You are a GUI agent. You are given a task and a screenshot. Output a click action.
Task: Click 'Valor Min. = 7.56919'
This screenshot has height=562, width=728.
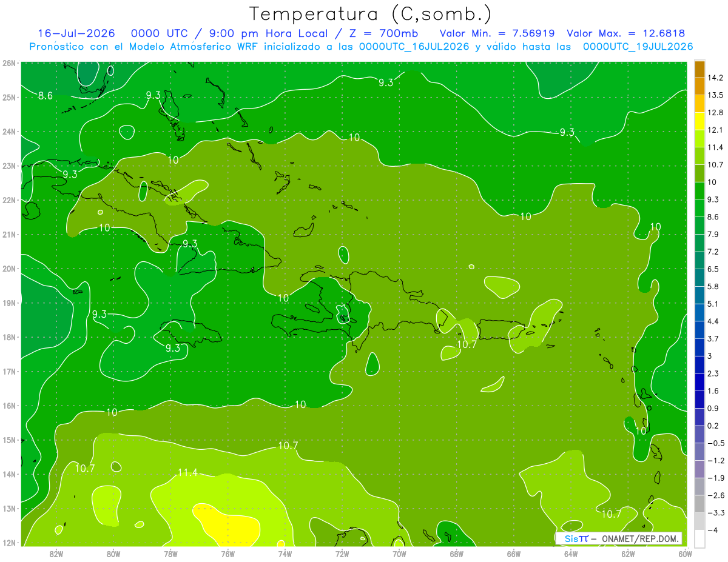[x=497, y=33]
